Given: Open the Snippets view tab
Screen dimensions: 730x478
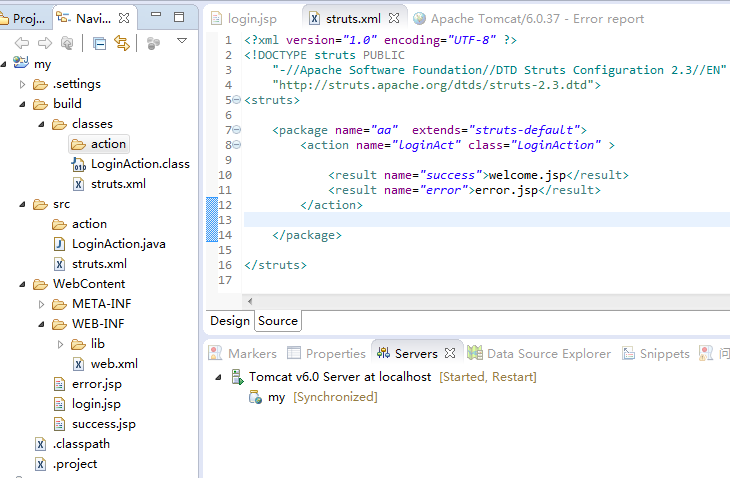Looking at the screenshot, I should click(656, 354).
